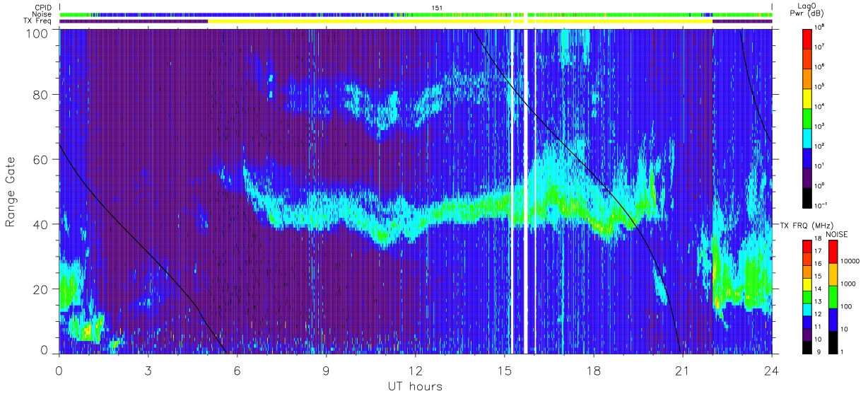868x401 pixels.
Task: Click the x-axis tick label '9'
Action: tap(327, 370)
